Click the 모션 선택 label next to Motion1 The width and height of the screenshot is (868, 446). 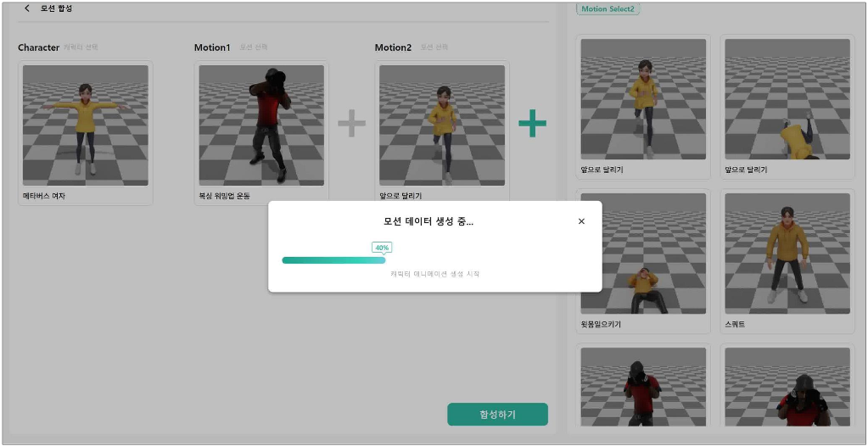tap(254, 47)
